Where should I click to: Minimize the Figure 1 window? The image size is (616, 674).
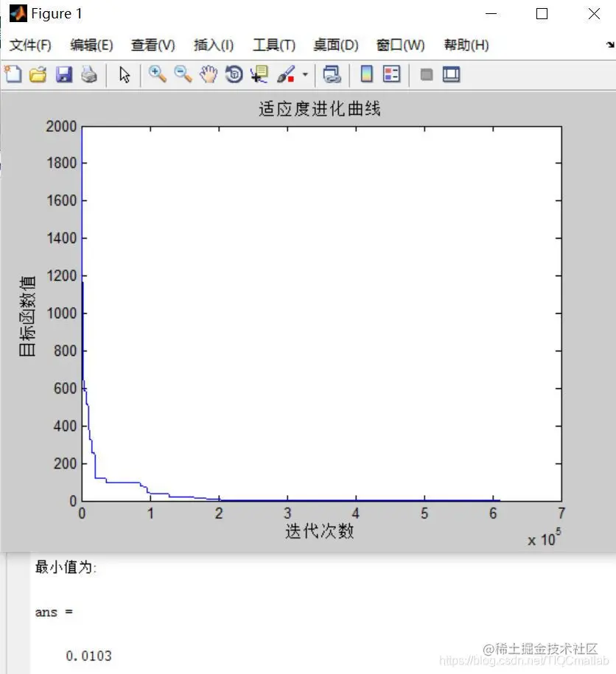click(x=491, y=14)
